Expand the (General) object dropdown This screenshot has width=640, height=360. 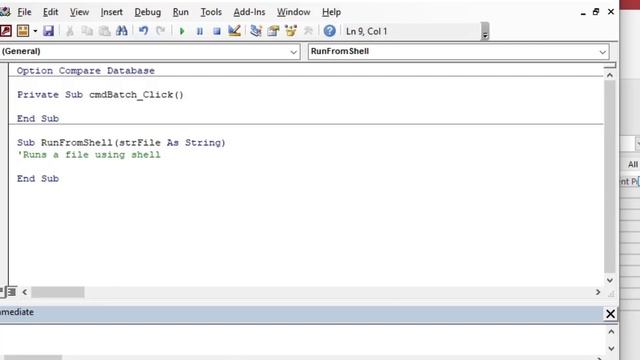[293, 52]
